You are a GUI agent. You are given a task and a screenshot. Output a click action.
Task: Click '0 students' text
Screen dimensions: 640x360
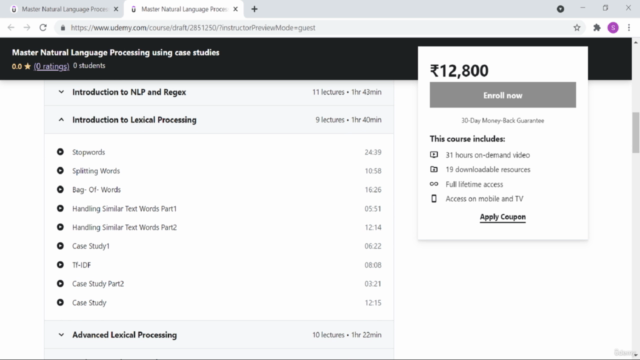pos(89,66)
